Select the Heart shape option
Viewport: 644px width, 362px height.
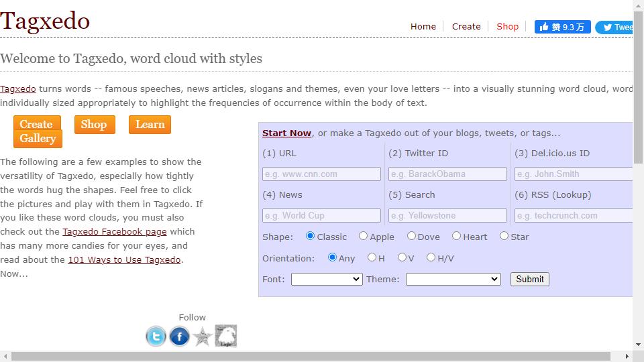[456, 236]
